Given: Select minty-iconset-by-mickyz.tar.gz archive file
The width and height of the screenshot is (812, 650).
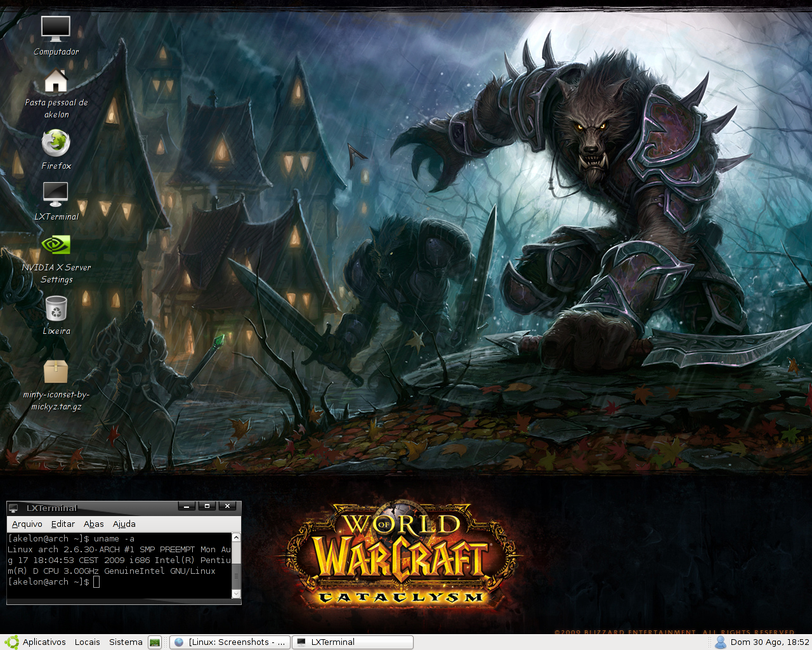Looking at the screenshot, I should pos(56,372).
